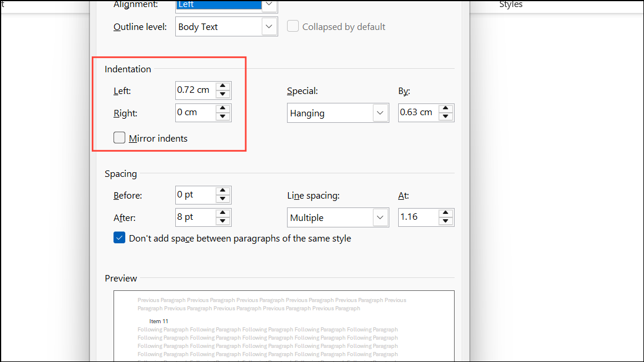Viewport: 644px width, 362px height.
Task: Decrease the Left indentation value
Action: [223, 93]
